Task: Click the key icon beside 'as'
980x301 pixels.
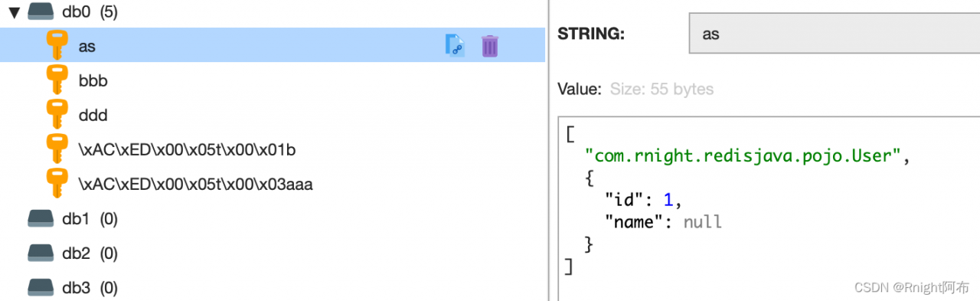Action: pyautogui.click(x=57, y=45)
